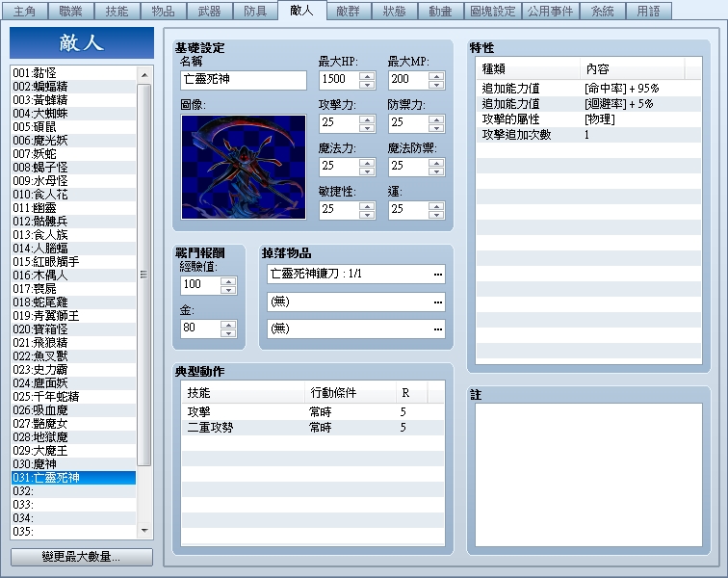Select enemy 030:魔神
The width and height of the screenshot is (728, 578).
73,464
